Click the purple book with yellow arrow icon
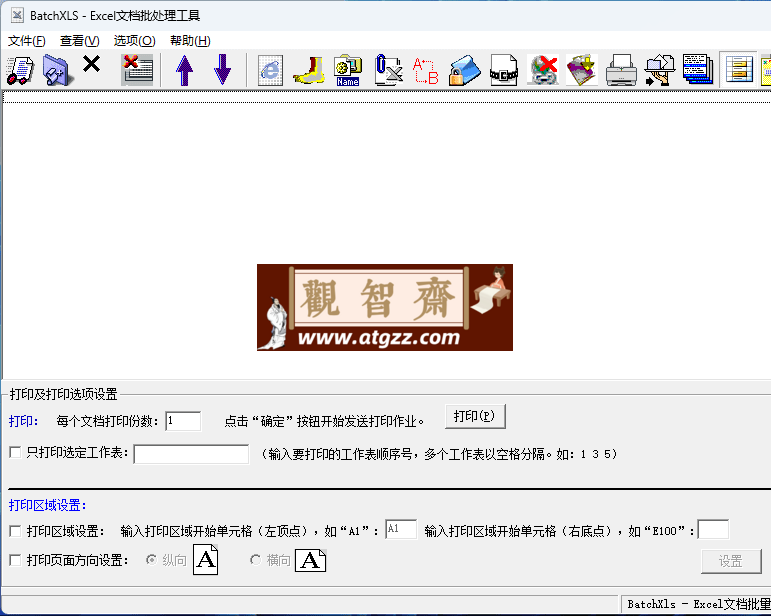 pos(582,70)
